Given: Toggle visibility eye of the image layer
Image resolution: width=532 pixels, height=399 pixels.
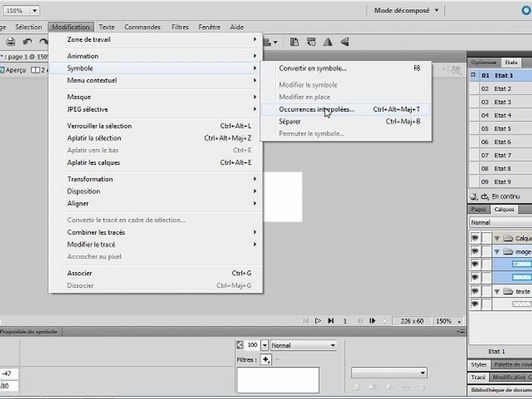Looking at the screenshot, I should coord(475,252).
